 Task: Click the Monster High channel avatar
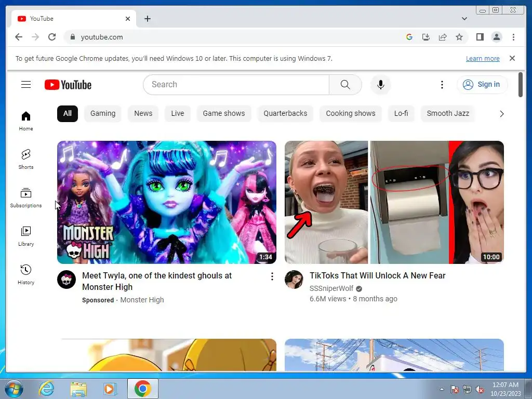[66, 280]
